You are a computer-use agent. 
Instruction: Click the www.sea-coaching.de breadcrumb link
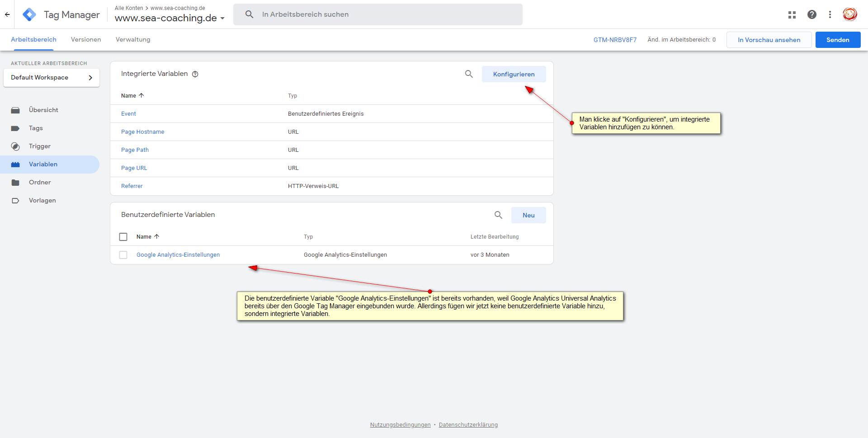(178, 8)
